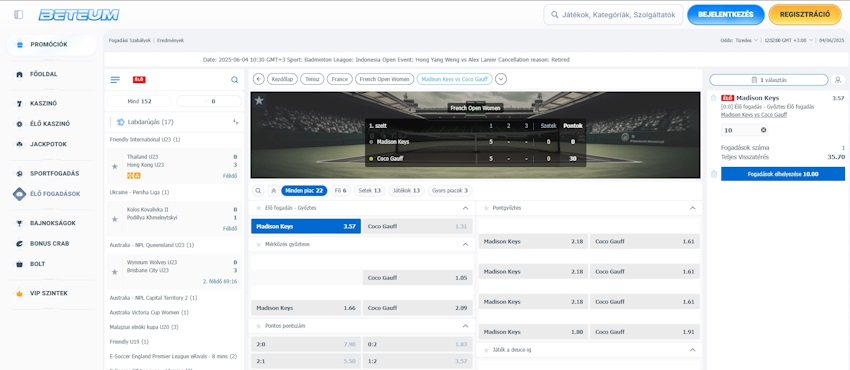This screenshot has height=370, width=850.
Task: Favorite the Thailand U23 match star
Action: (x=114, y=166)
